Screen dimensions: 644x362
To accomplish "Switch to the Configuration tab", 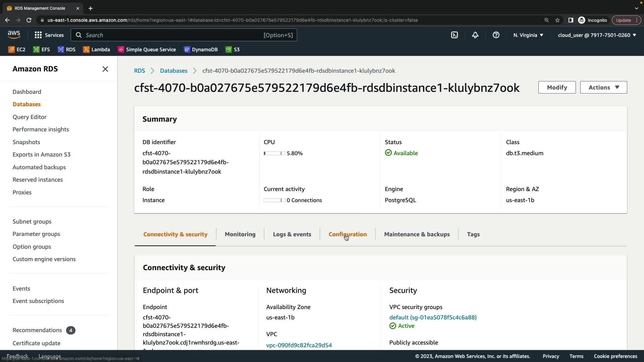I will pyautogui.click(x=347, y=234).
